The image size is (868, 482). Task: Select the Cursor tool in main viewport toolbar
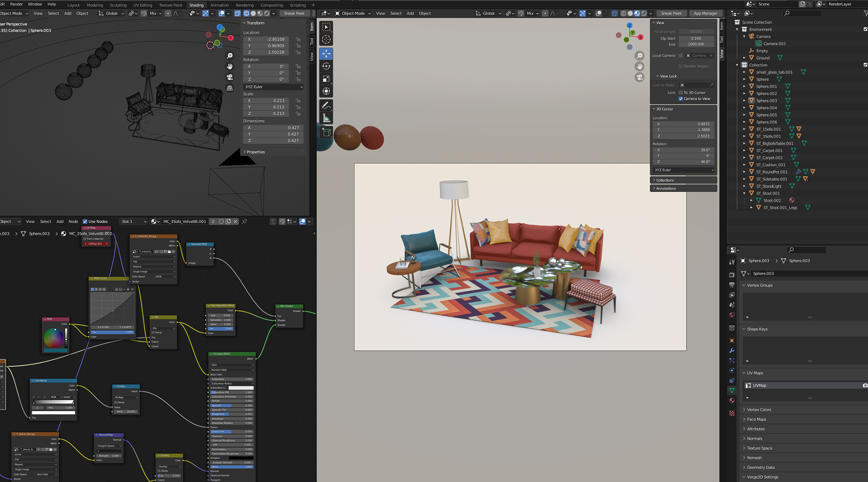326,40
